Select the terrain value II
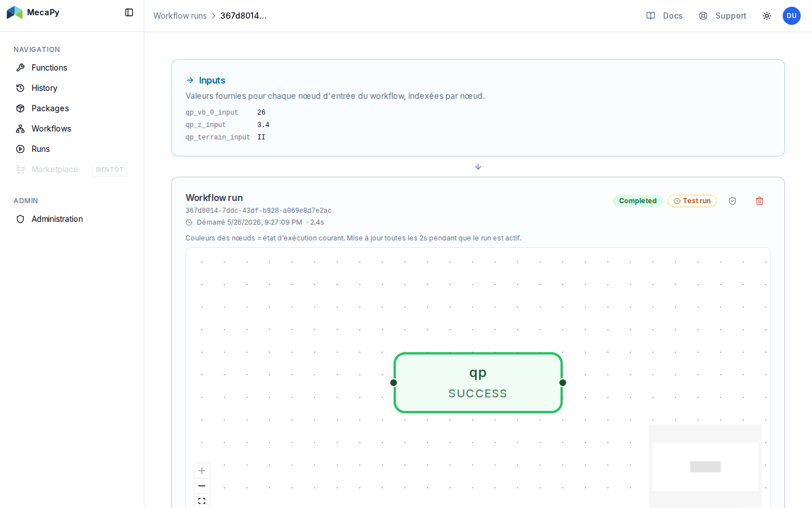The width and height of the screenshot is (812, 508). pyautogui.click(x=262, y=138)
